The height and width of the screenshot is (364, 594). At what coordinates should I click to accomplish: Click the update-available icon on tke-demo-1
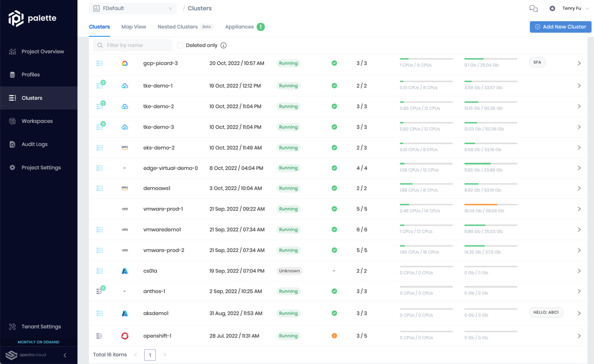click(x=103, y=83)
